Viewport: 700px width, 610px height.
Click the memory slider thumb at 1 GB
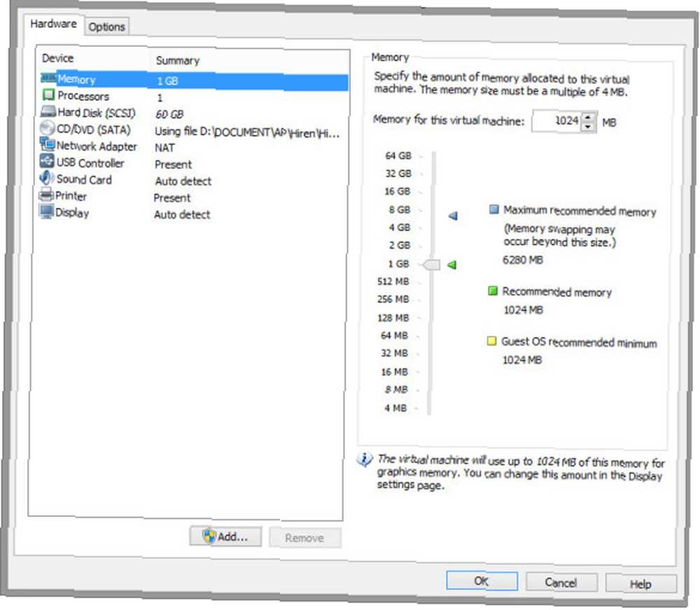coord(432,265)
